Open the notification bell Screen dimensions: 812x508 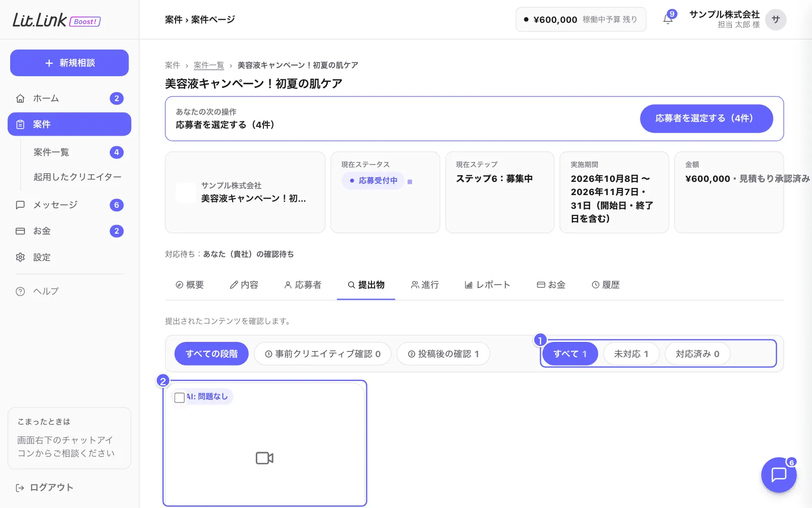(668, 19)
